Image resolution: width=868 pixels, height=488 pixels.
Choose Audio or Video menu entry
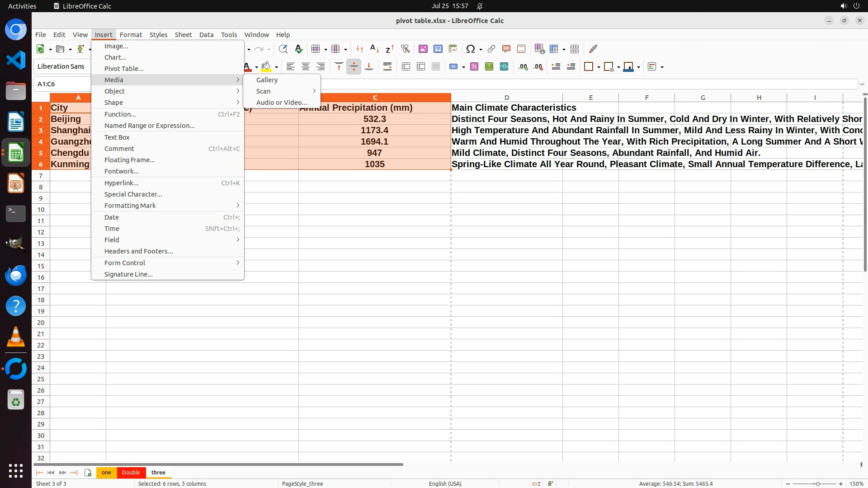click(281, 103)
